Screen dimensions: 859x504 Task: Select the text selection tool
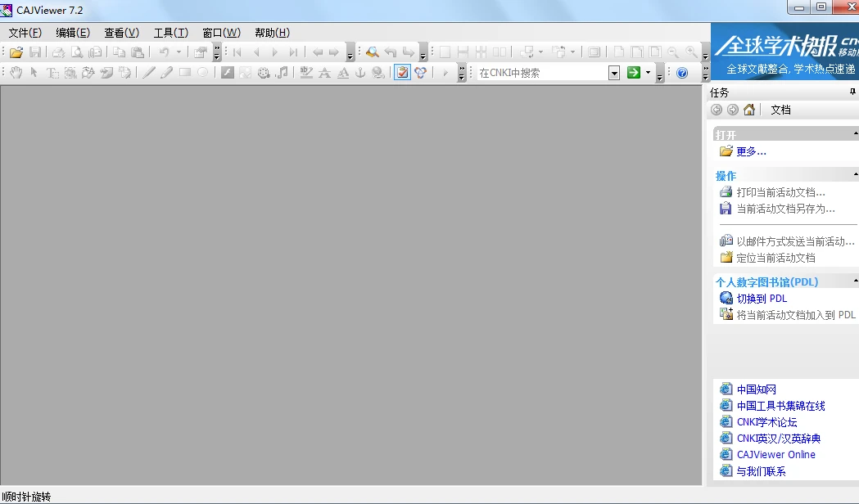[x=52, y=72]
